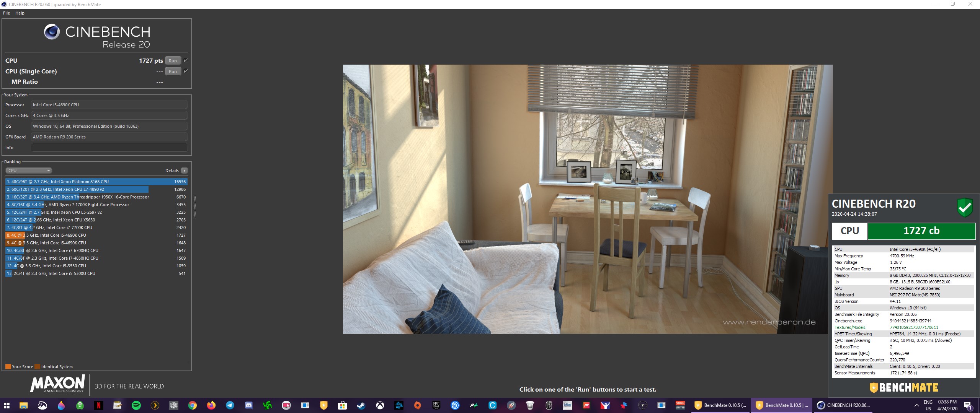Open Discord from the taskbar

[249, 405]
